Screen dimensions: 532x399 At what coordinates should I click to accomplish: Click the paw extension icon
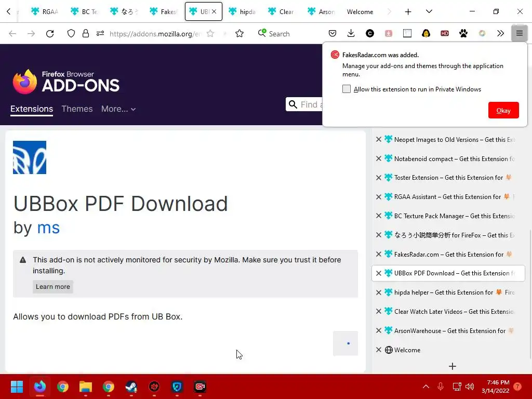point(463,33)
